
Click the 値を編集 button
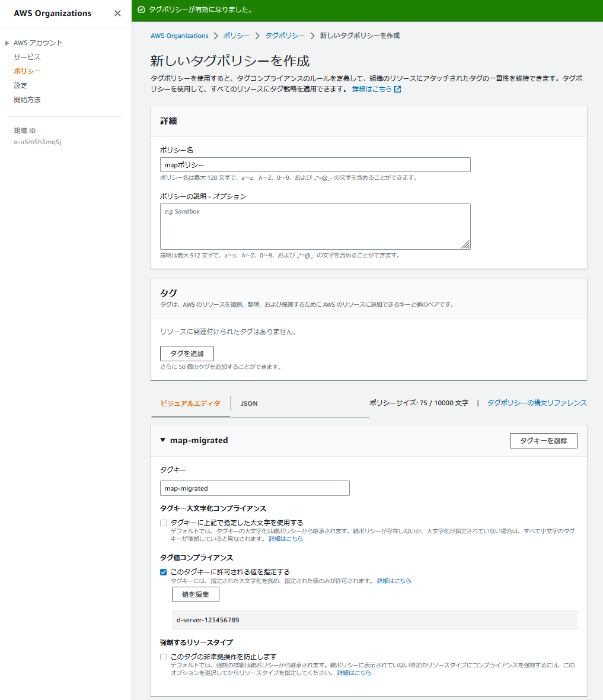point(196,594)
